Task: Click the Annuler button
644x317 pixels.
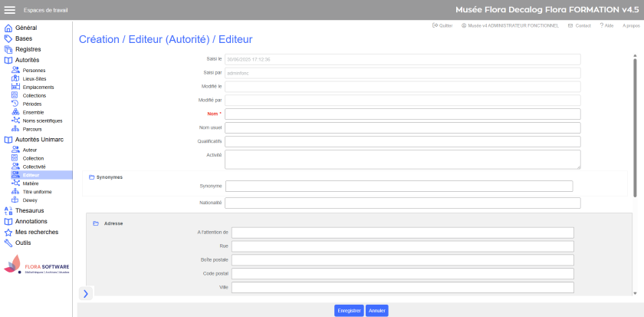Action: click(x=376, y=311)
